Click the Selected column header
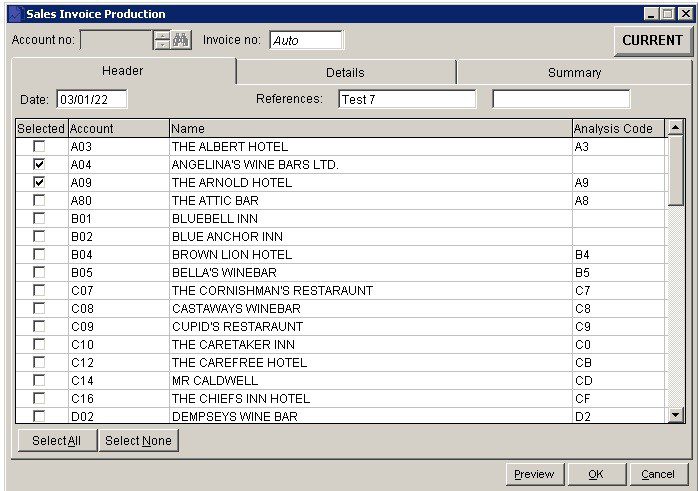Image resolution: width=698 pixels, height=491 pixels. click(x=41, y=129)
